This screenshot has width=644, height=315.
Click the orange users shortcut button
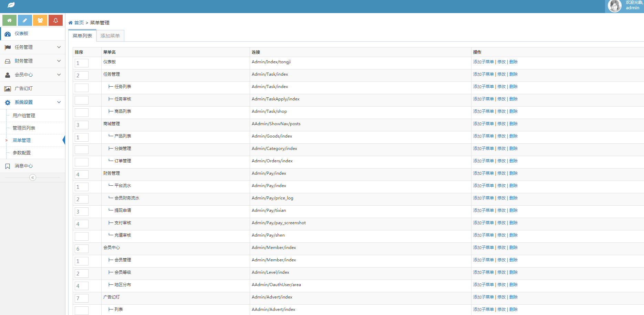tap(40, 20)
